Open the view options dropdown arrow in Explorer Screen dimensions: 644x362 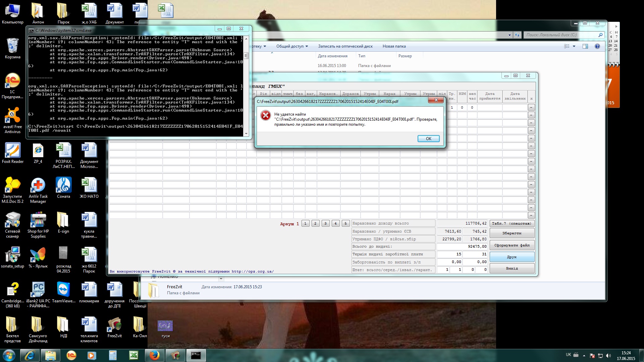(x=574, y=46)
